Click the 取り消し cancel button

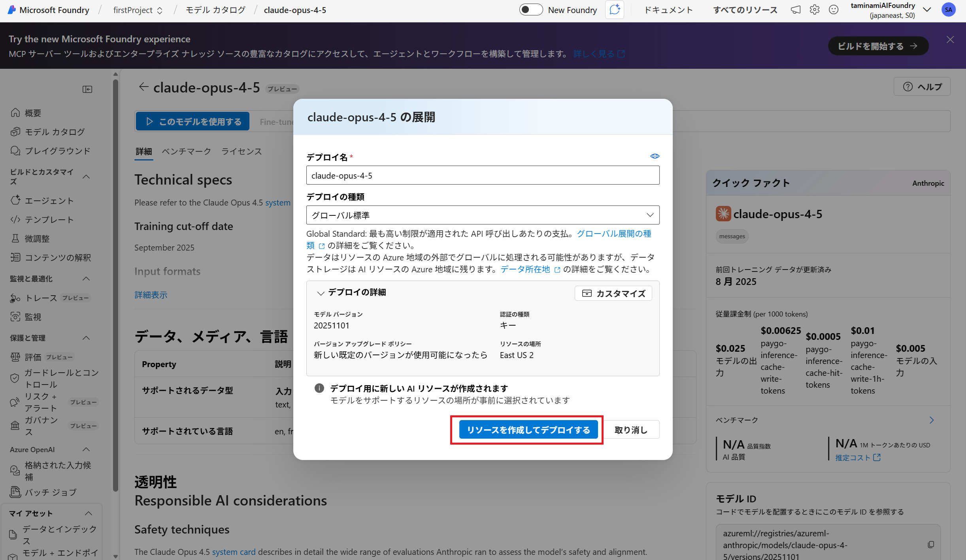pos(630,430)
